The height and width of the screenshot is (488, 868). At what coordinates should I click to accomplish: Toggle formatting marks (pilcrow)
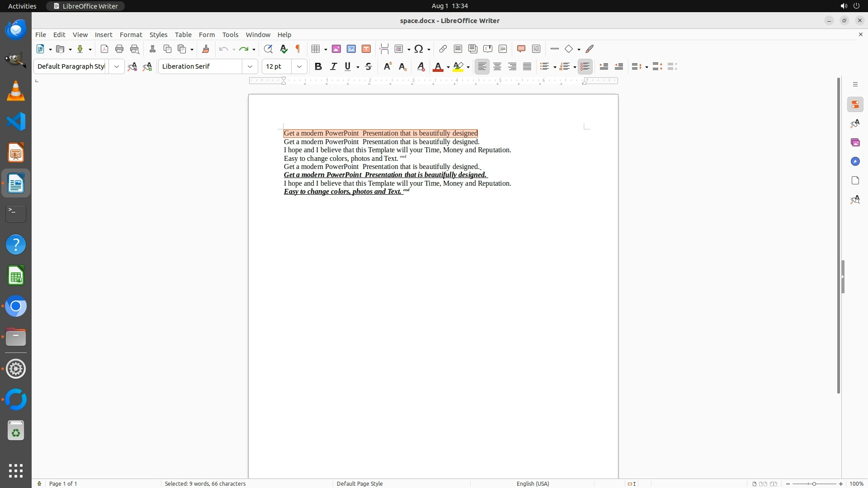(298, 49)
